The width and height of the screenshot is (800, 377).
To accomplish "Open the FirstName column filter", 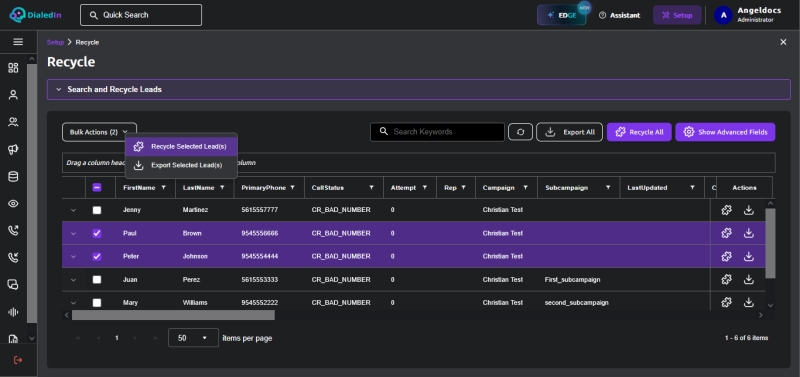I will pos(163,188).
